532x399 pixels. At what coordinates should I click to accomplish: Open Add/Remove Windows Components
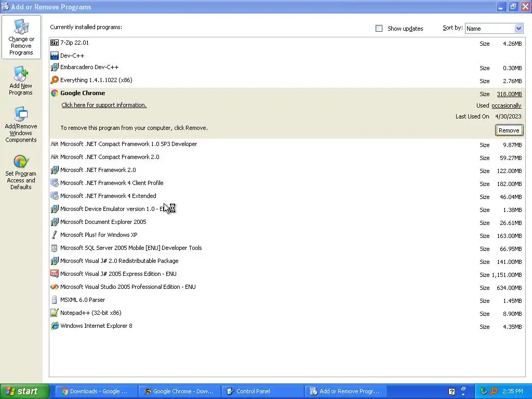[21, 125]
